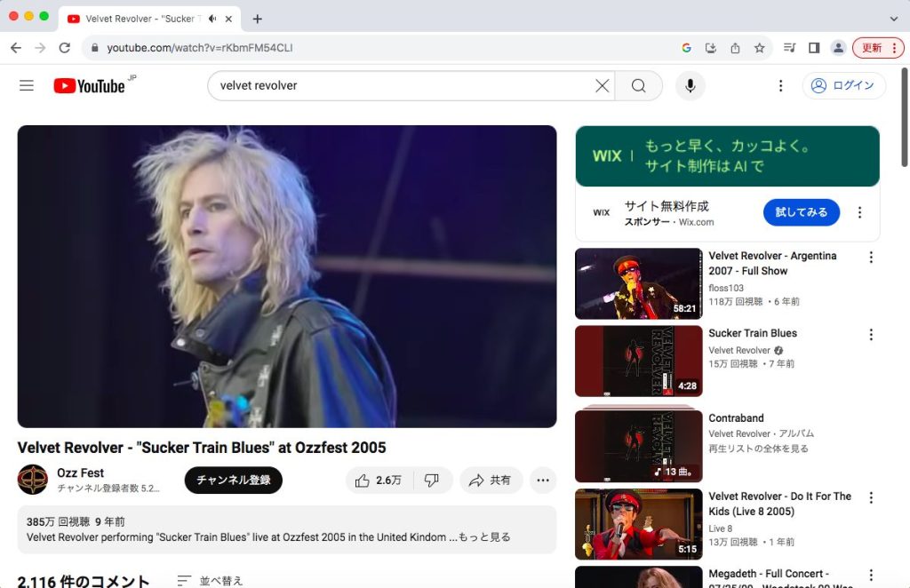The height and width of the screenshot is (588, 910).
Task: Open Ozz Fest channel avatar
Action: [x=33, y=480]
